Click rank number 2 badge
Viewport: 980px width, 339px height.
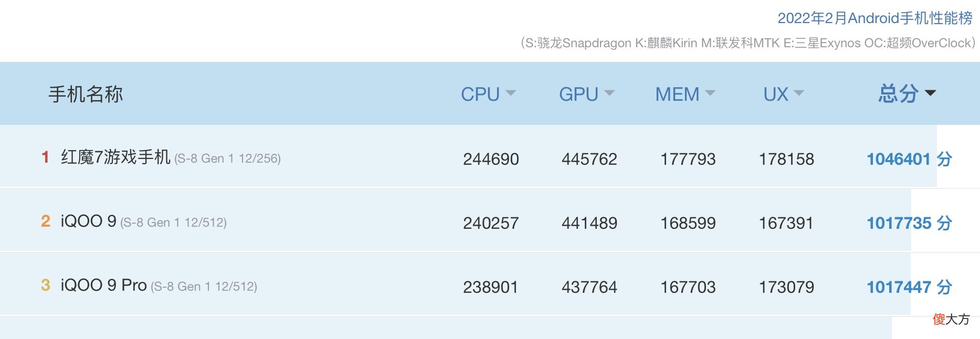(46, 221)
